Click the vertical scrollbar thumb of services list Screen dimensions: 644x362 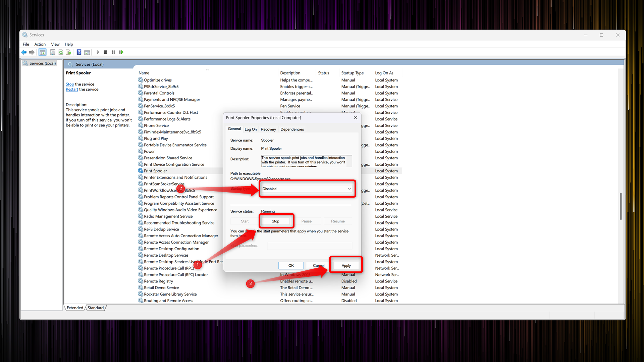(621, 206)
